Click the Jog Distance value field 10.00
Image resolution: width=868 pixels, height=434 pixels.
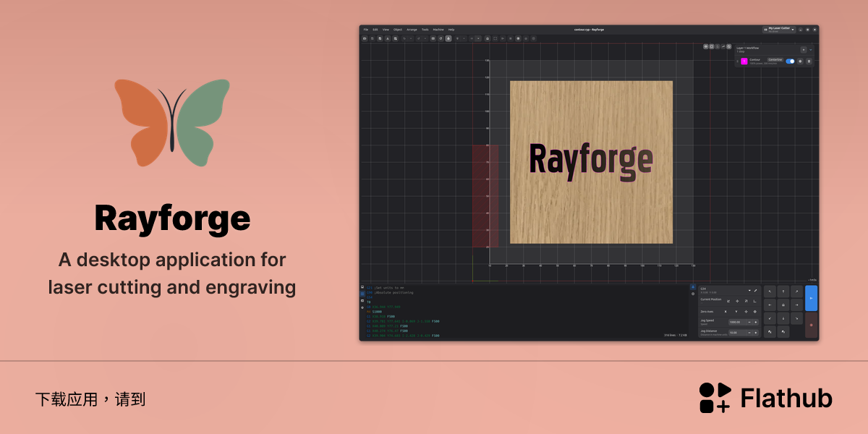click(737, 333)
